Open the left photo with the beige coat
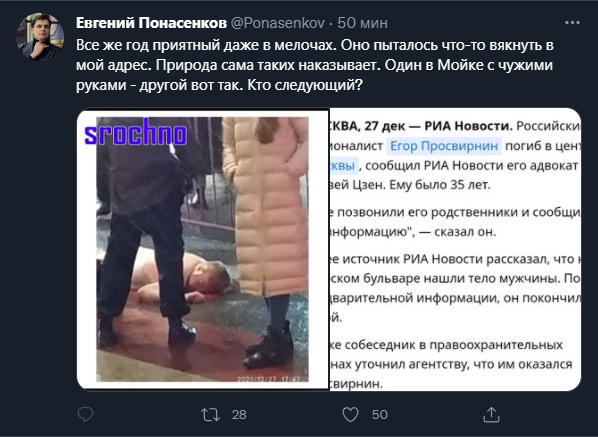The height and width of the screenshot is (437, 598). (203, 249)
